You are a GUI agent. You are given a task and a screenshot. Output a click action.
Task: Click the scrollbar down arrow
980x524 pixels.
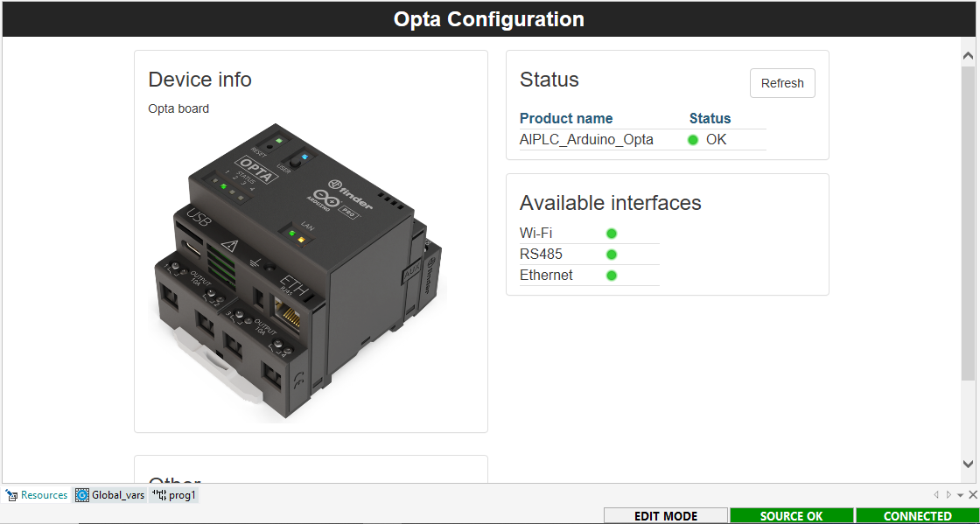click(968, 464)
